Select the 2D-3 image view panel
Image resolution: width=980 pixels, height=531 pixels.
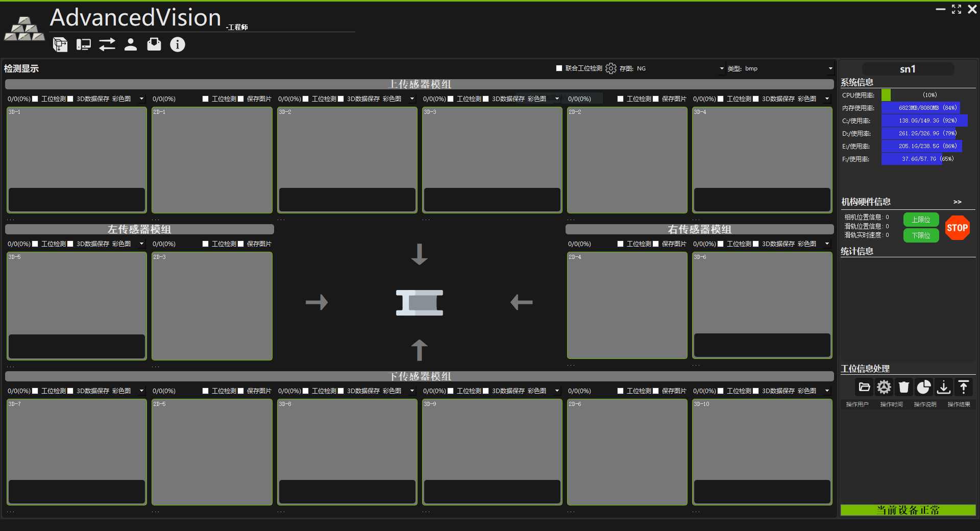coord(212,305)
